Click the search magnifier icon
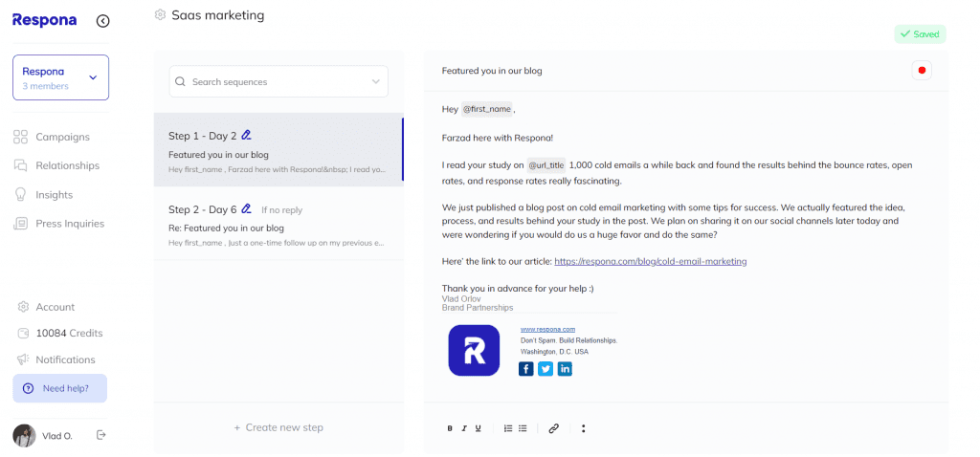 (x=180, y=82)
